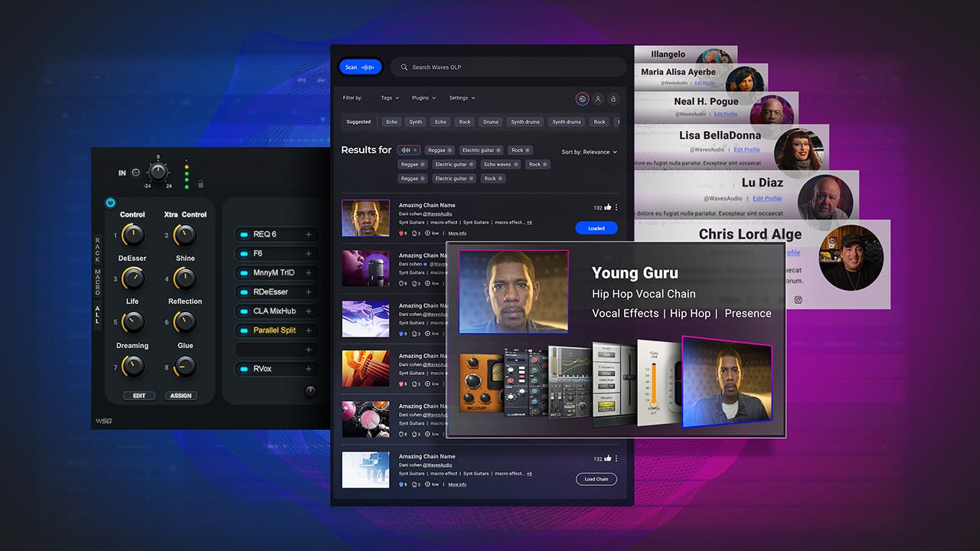
Task: Toggle Parallel Split bypass light
Action: point(244,331)
